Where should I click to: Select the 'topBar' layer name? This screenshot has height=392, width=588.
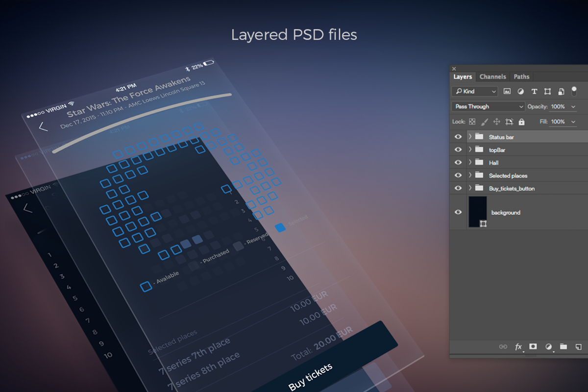click(497, 150)
